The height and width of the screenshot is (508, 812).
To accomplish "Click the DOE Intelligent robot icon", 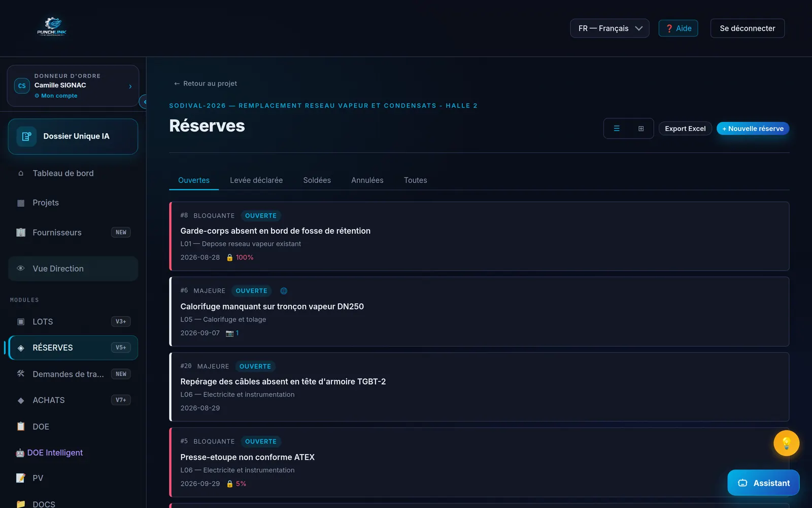I will 20,453.
